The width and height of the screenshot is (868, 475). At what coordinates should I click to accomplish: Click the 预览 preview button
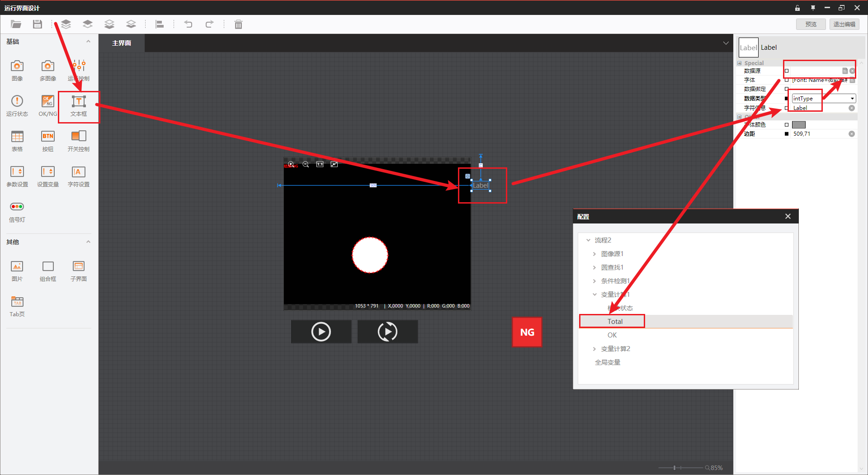pos(811,24)
